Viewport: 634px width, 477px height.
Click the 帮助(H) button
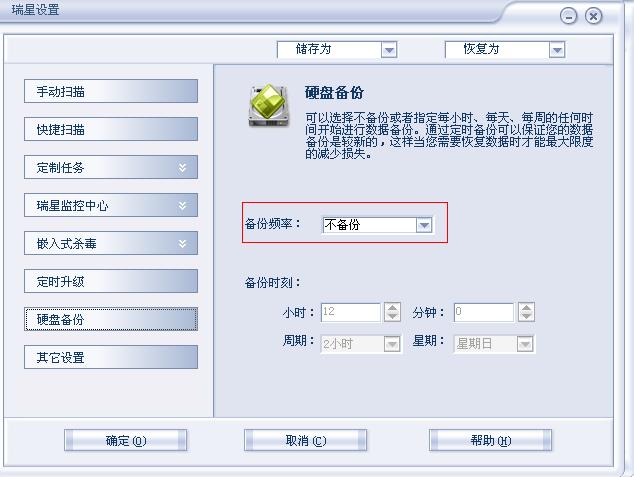coord(490,440)
